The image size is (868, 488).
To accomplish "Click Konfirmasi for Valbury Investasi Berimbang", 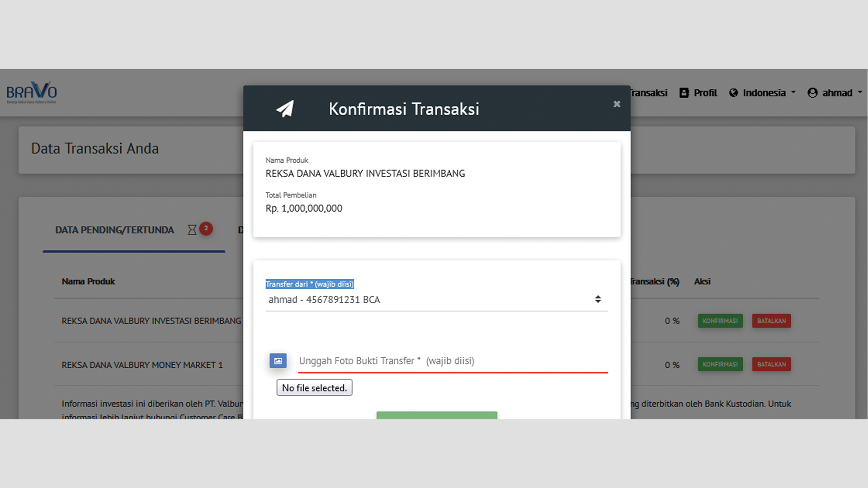I will tap(720, 321).
